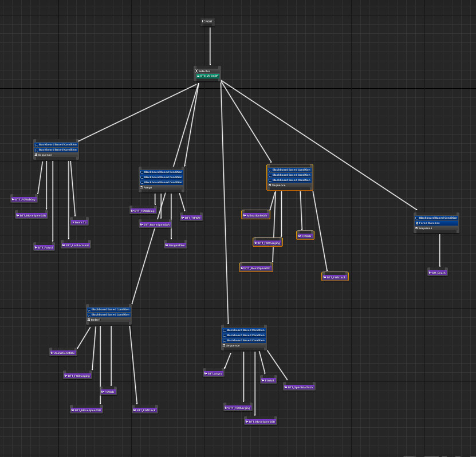The height and width of the screenshot is (457, 476).
Task: Click second Blackboard condition on patrol Sequence
Action: pyautogui.click(x=56, y=149)
